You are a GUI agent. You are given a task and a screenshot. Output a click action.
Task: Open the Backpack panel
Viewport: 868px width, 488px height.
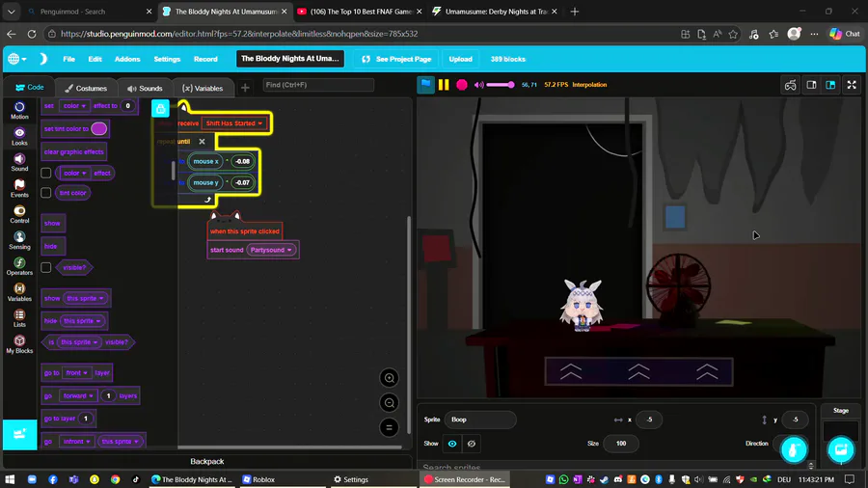207,461
